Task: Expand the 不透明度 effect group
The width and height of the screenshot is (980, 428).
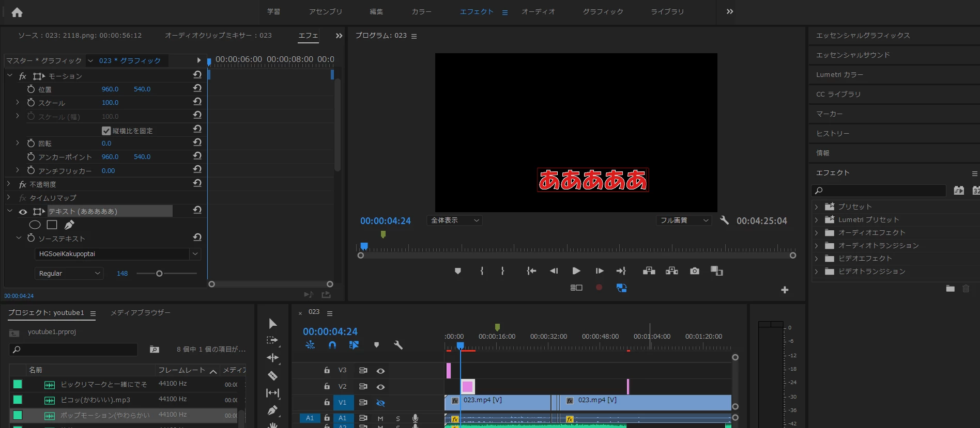Action: [9, 184]
